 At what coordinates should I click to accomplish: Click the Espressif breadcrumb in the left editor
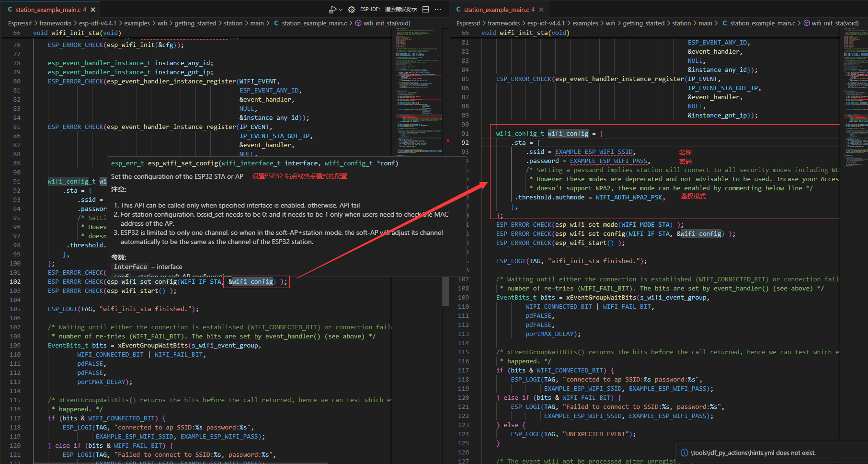coord(20,23)
